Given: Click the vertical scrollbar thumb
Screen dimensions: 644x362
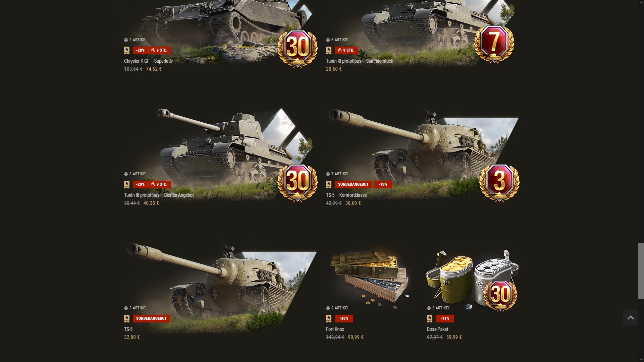Looking at the screenshot, I should tap(641, 271).
